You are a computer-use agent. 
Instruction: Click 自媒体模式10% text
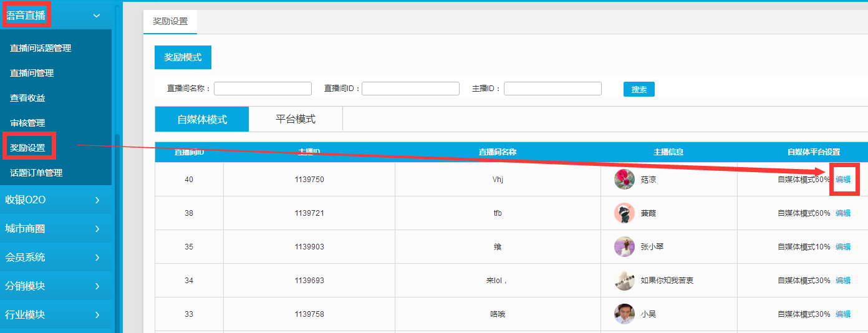(x=804, y=247)
